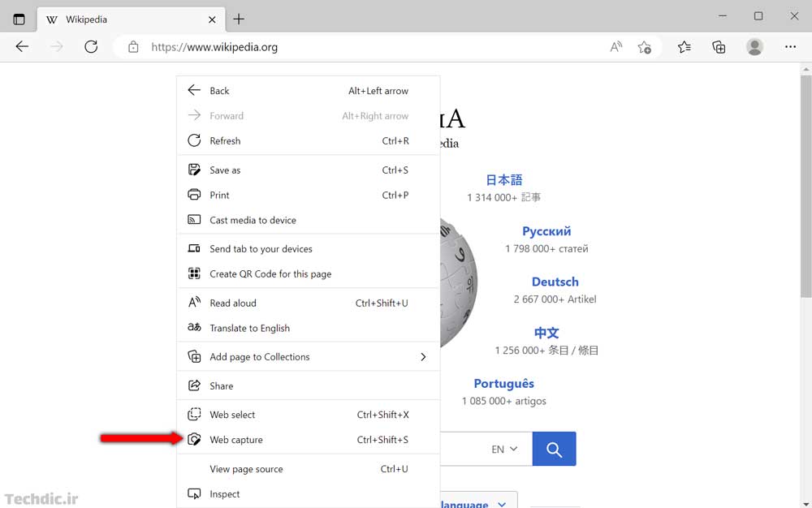Click the scrollbar down arrow

(x=806, y=503)
